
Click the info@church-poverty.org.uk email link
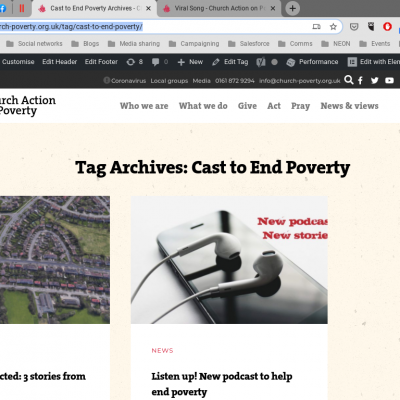pos(300,81)
